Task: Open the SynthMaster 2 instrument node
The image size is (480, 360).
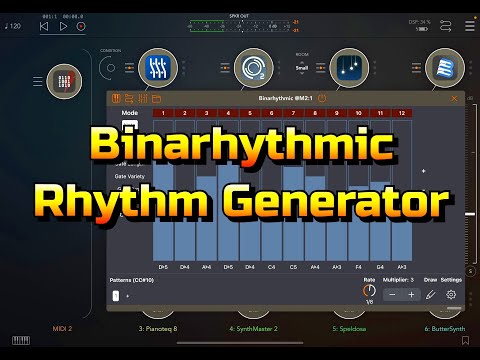Action: coord(254,68)
